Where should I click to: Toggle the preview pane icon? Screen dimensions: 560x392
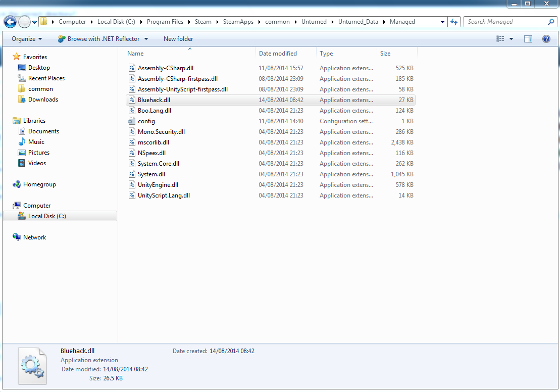528,38
